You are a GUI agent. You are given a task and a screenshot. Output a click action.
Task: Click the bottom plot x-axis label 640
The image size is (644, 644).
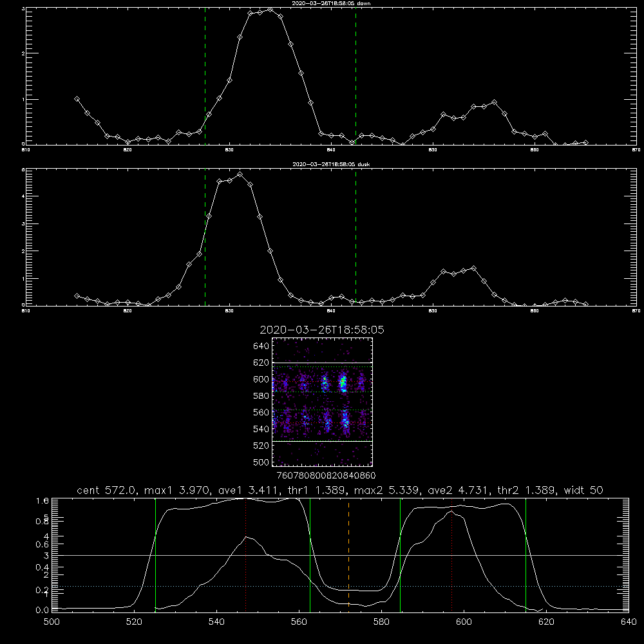point(629,622)
